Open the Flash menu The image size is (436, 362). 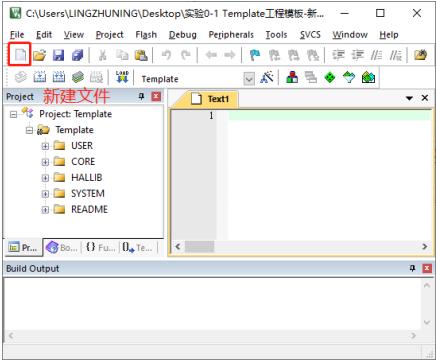tap(146, 35)
